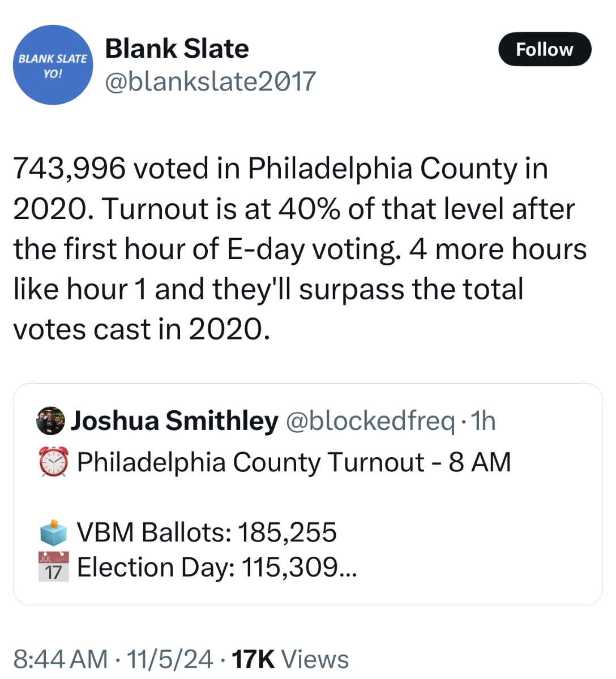Click Joshua Smithley's small profile picture
This screenshot has height=679, width=616.
point(50,420)
